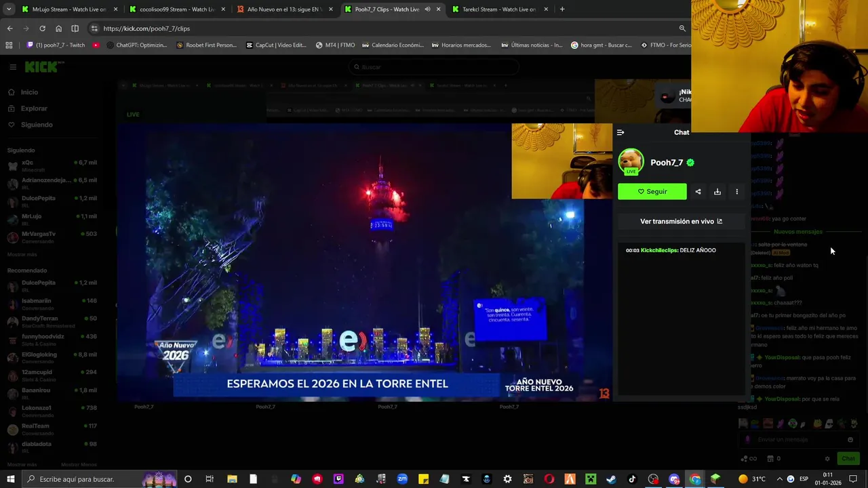Open Bananirou recommended channel
Viewport: 868px width, 488px height.
[52, 393]
